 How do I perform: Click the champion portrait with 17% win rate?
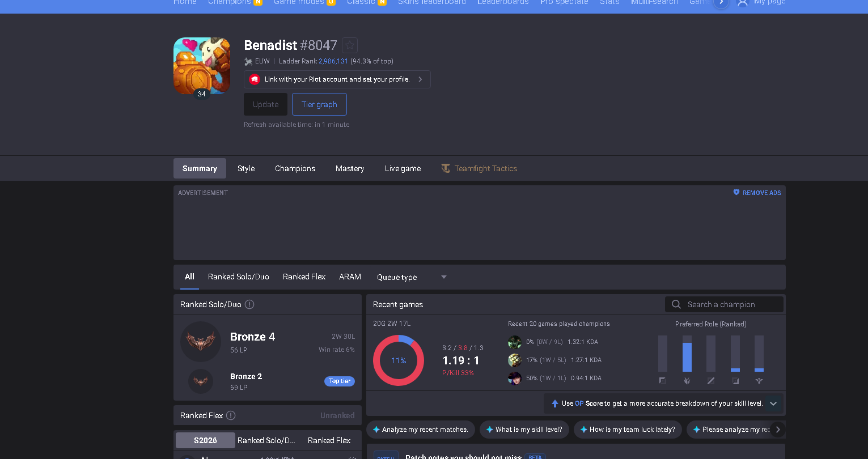click(515, 360)
